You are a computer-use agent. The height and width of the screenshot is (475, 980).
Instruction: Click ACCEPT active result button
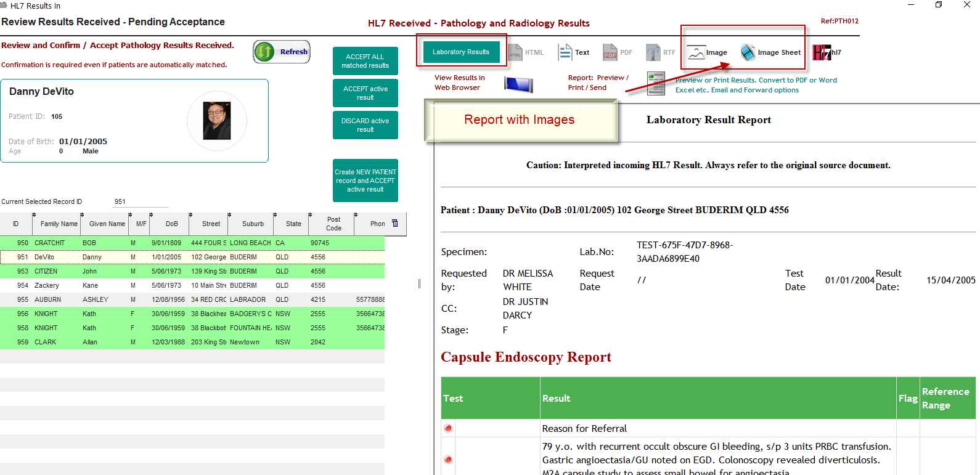[x=365, y=93]
